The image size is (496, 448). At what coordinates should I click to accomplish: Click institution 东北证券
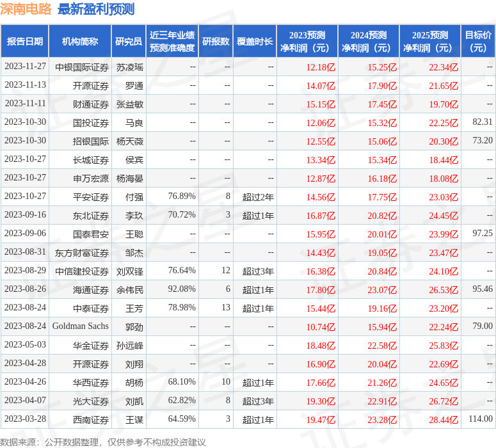(91, 216)
